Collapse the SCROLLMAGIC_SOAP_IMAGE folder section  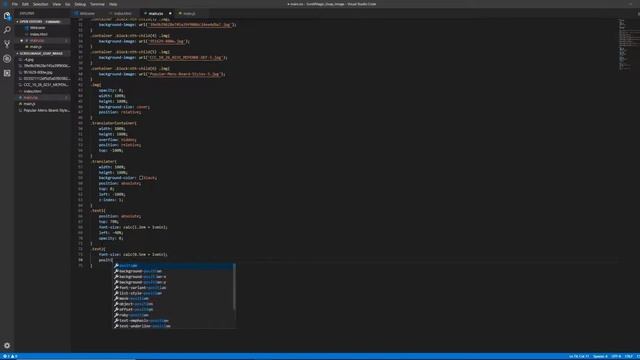pos(41,53)
